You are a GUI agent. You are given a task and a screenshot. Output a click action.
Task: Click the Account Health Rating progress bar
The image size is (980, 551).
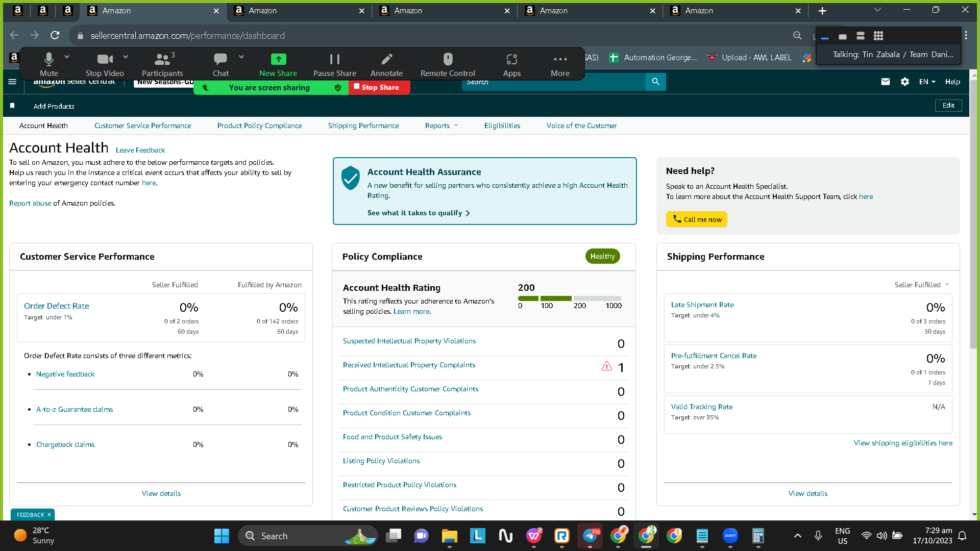(570, 298)
